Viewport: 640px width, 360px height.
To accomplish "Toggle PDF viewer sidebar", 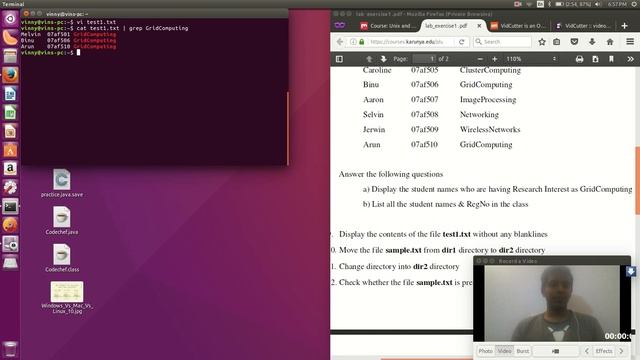I will 339,59.
